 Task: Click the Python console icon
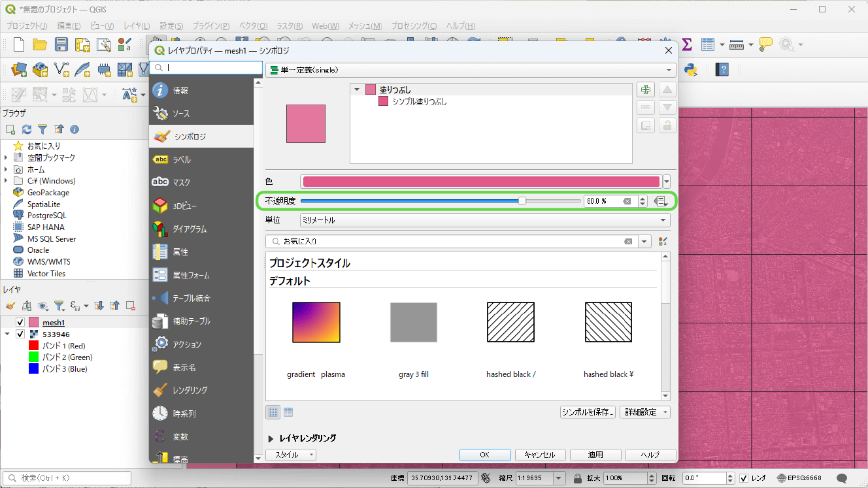(x=690, y=69)
